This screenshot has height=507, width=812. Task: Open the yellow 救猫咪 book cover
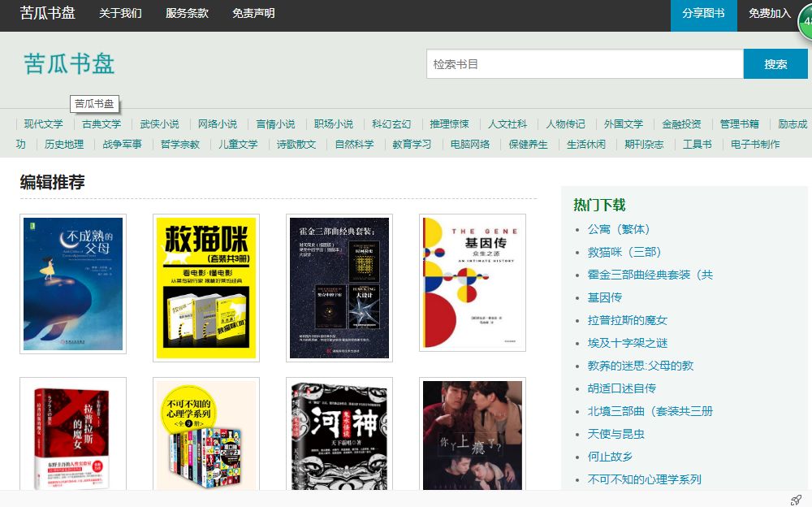tap(206, 288)
